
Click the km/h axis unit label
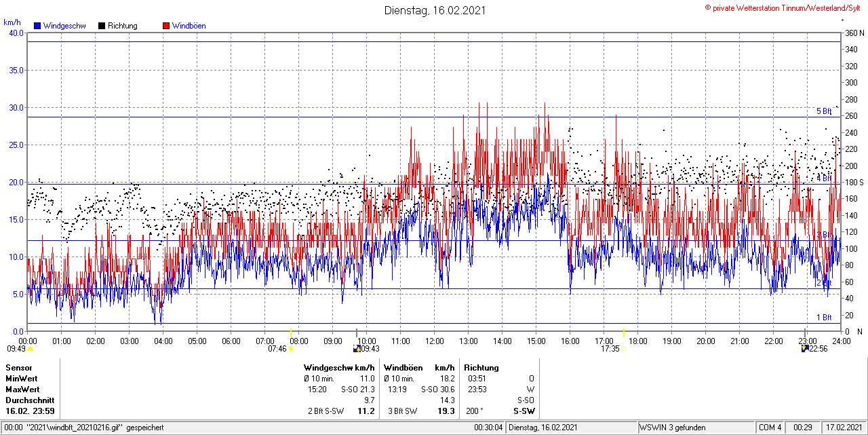[13, 22]
